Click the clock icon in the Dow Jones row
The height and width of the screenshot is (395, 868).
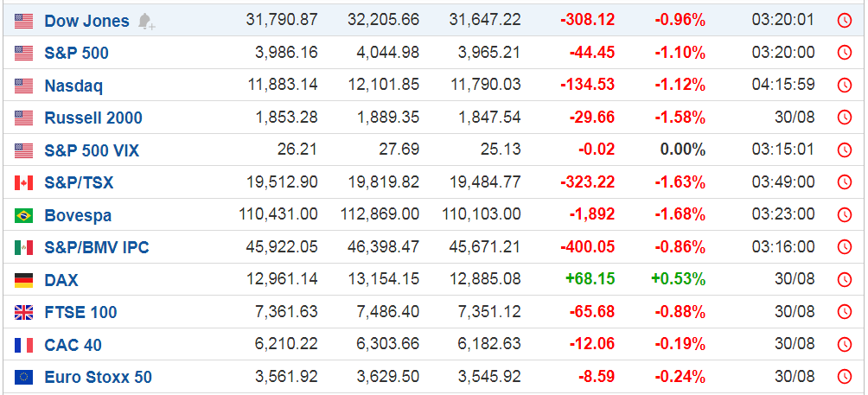pyautogui.click(x=844, y=21)
